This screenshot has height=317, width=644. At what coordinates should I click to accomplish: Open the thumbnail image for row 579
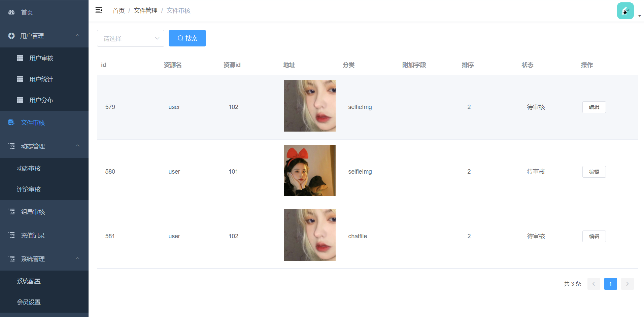point(310,106)
